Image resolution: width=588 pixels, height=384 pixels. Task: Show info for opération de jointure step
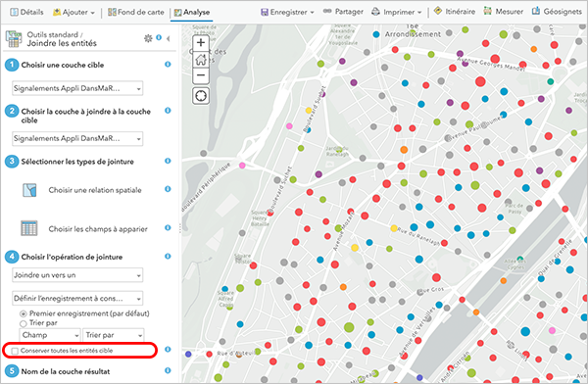(168, 256)
